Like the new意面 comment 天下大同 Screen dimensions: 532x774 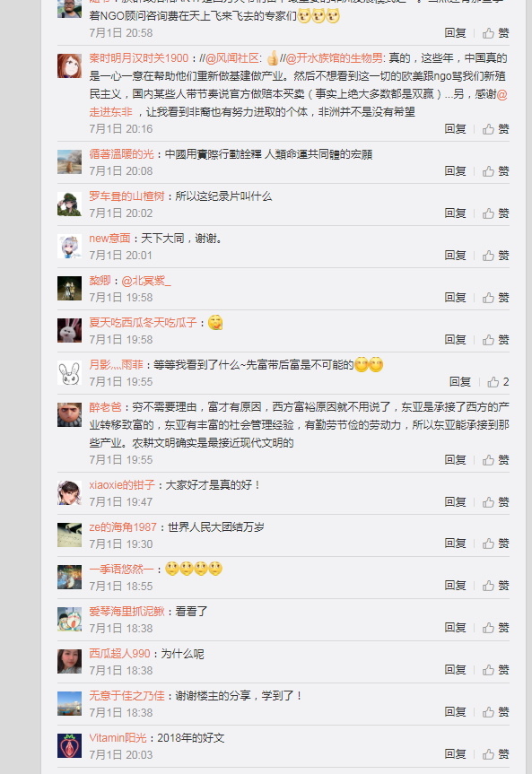(x=495, y=256)
